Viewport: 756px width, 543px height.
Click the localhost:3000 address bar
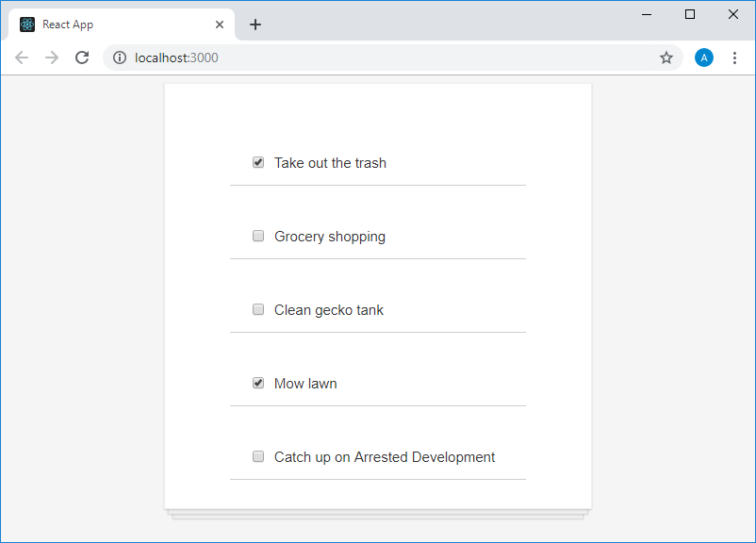pos(377,58)
